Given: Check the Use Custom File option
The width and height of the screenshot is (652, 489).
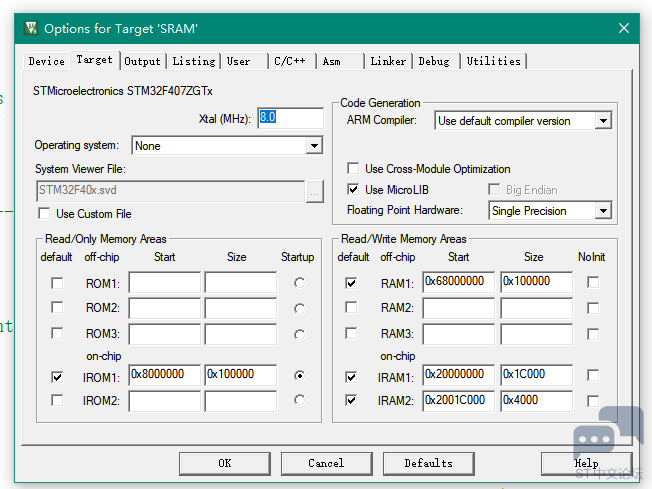Looking at the screenshot, I should click(44, 213).
